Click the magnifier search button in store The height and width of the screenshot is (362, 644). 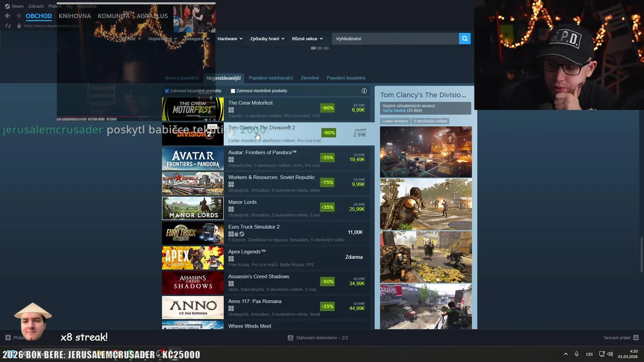pos(465,38)
